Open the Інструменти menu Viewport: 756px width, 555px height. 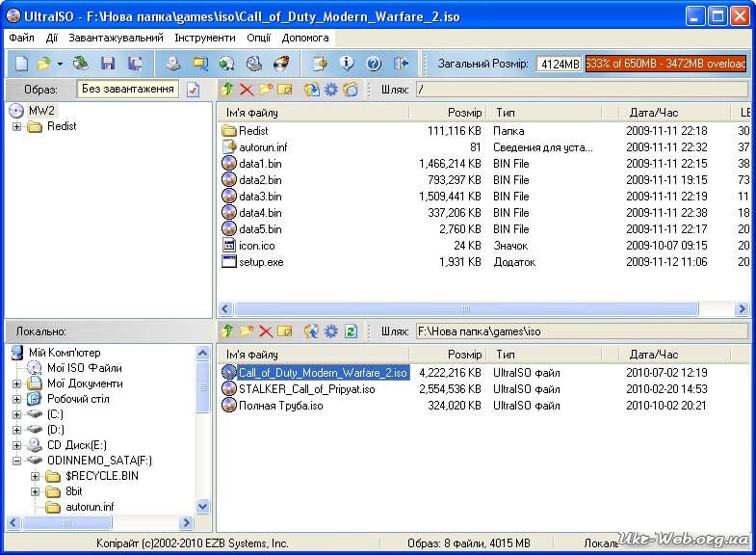pyautogui.click(x=205, y=38)
